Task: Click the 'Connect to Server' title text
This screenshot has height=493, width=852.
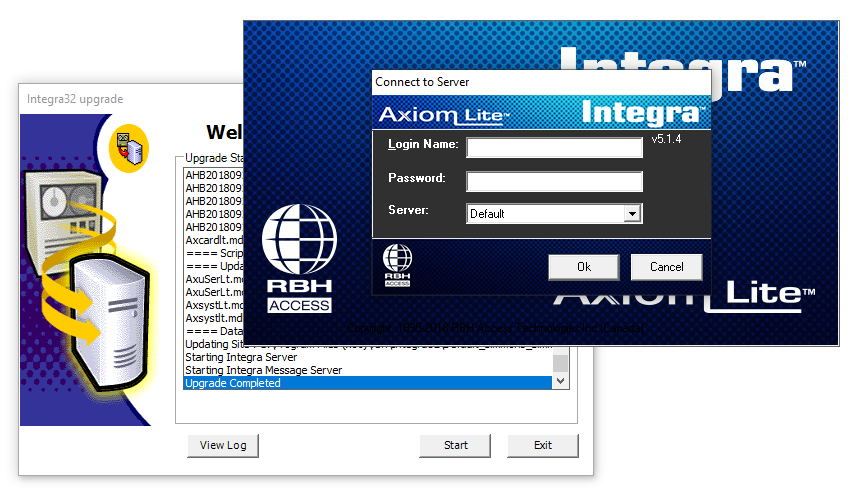Action: pyautogui.click(x=422, y=82)
